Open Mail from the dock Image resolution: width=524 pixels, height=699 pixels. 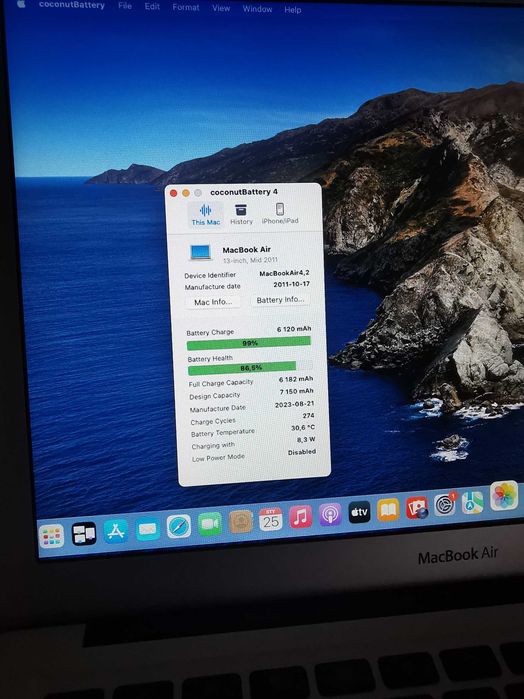tap(147, 529)
